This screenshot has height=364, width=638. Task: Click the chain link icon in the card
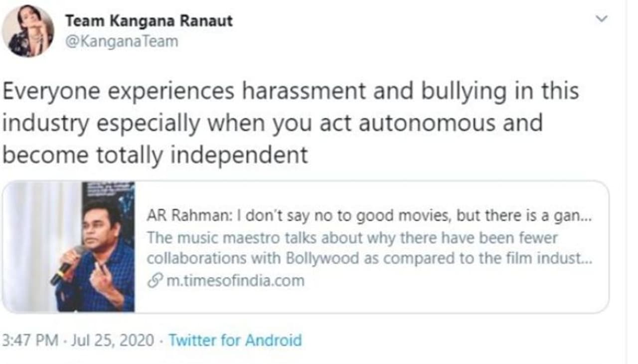click(x=153, y=281)
